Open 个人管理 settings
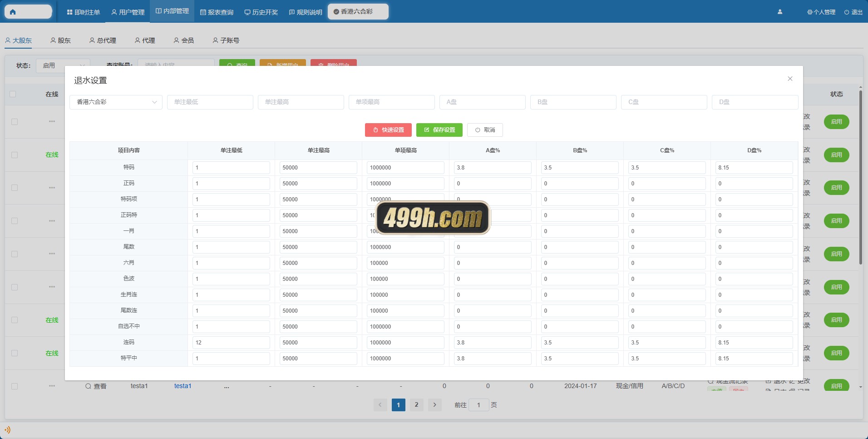Viewport: 868px width, 439px height. pos(821,12)
